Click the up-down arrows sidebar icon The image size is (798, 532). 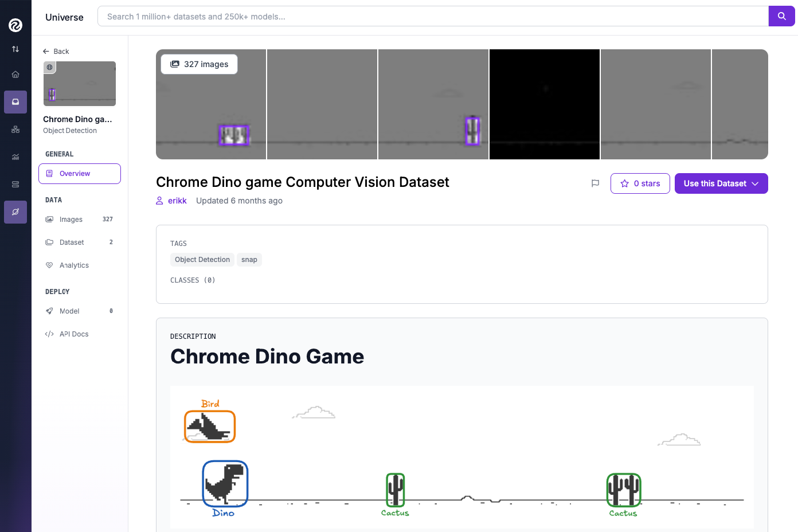pyautogui.click(x=15, y=49)
